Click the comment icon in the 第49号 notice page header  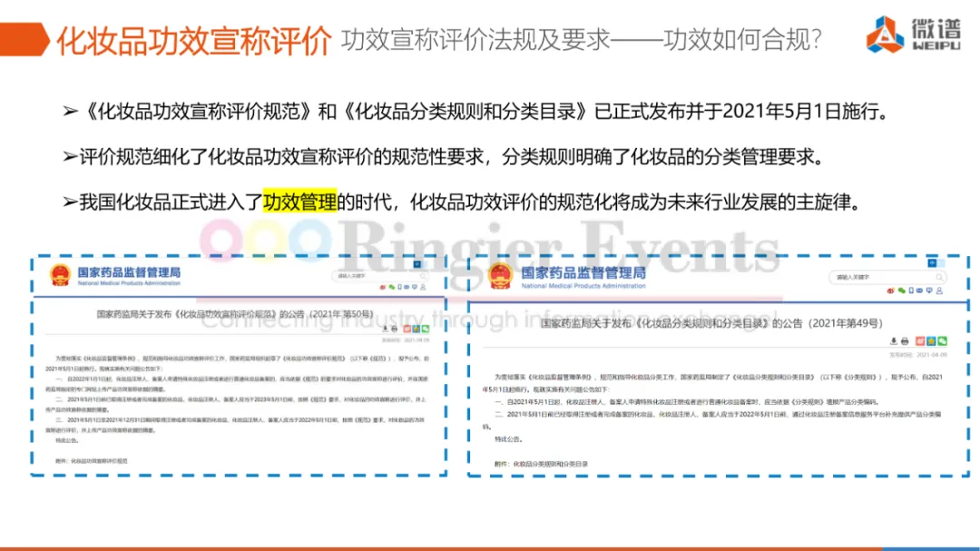click(x=929, y=290)
